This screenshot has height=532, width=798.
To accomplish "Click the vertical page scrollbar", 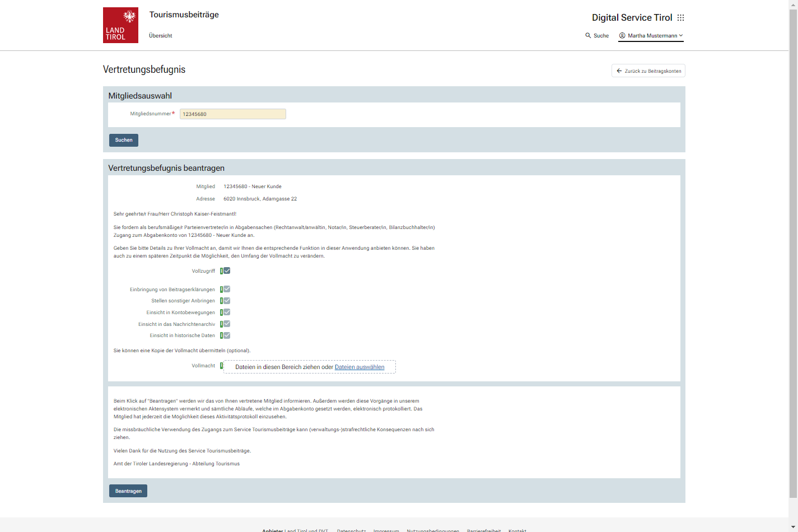I will coord(792,252).
